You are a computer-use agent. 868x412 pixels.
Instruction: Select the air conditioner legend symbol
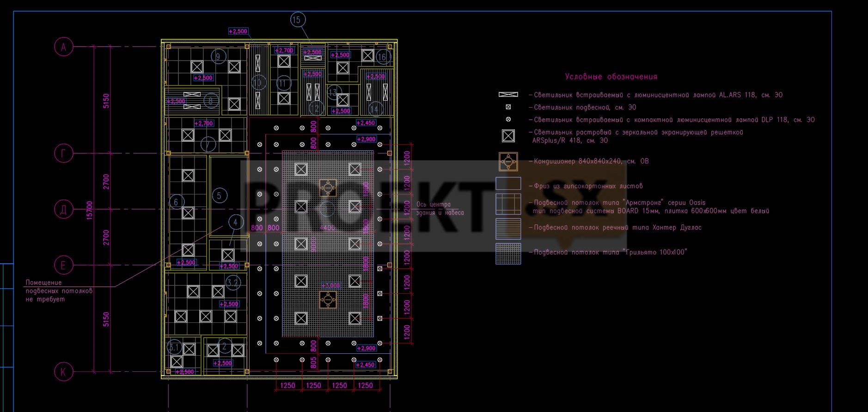click(x=508, y=162)
